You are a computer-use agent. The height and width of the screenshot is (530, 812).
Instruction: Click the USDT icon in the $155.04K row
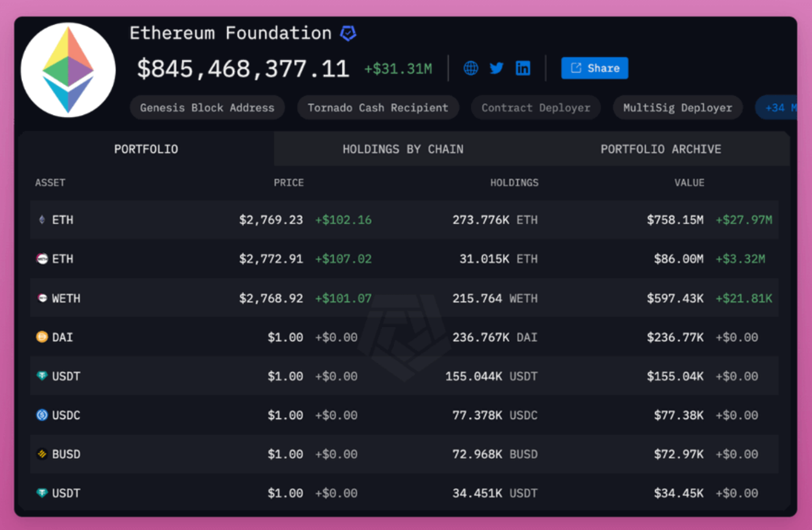coord(42,376)
